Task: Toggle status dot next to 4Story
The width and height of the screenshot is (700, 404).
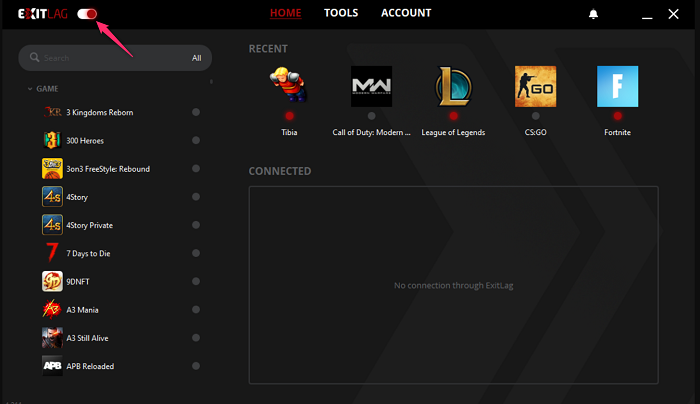Action: point(196,197)
